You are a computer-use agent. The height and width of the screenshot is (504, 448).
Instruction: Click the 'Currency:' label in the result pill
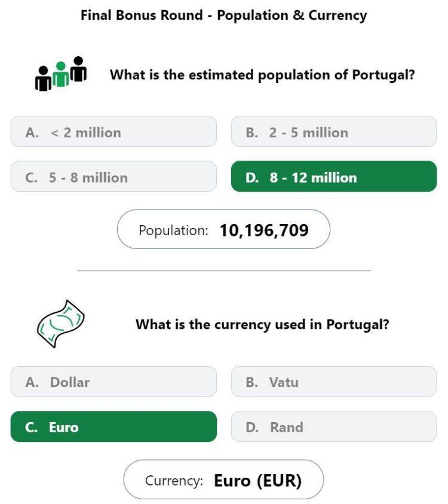[174, 481]
